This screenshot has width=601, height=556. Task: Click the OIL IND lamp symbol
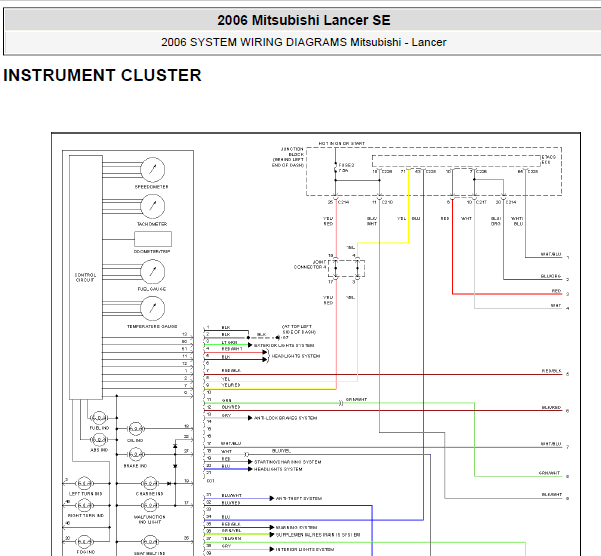[136, 429]
